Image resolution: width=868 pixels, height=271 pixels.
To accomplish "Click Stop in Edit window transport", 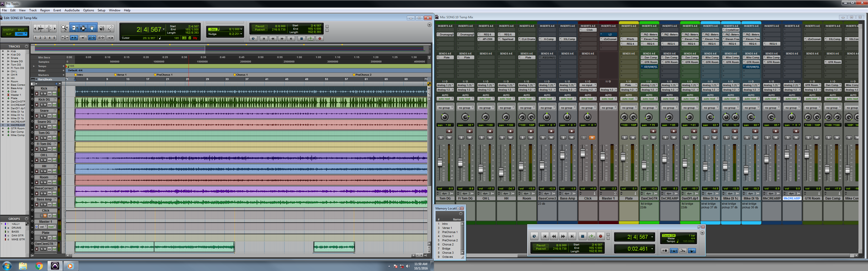I will (301, 38).
